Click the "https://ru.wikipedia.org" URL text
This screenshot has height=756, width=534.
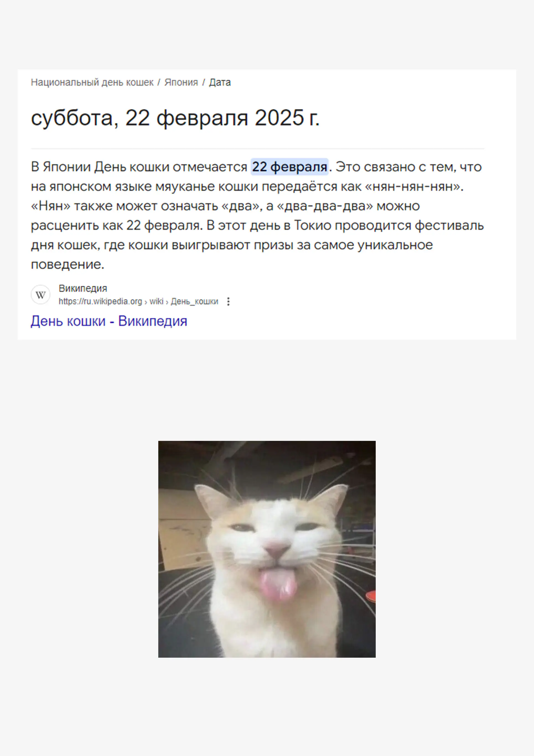tap(100, 302)
